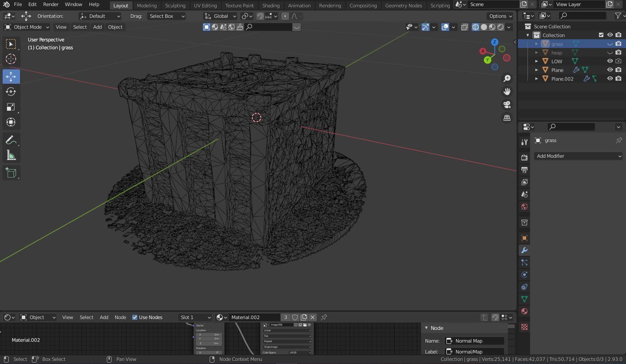Open Object Constraints properties tab
This screenshot has height=364, width=626.
524,287
